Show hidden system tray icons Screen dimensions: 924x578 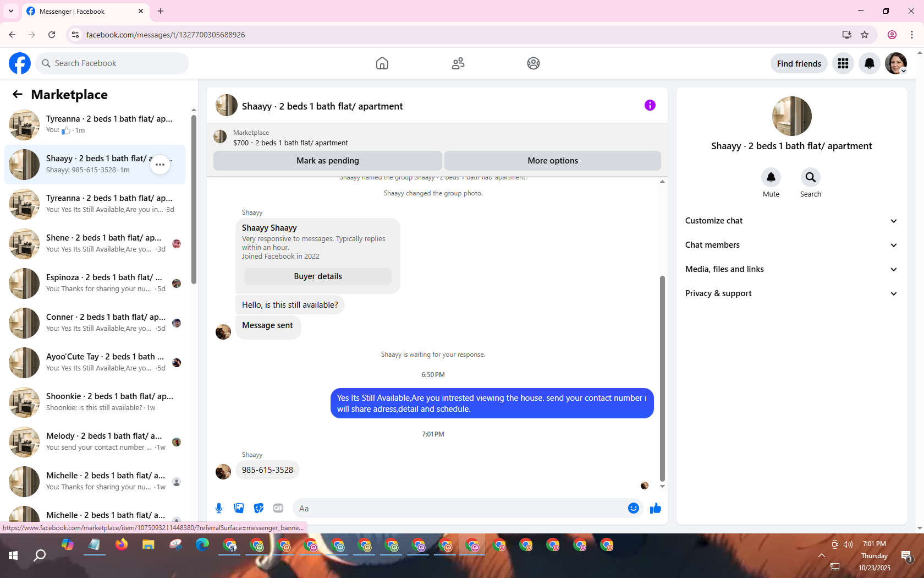[822, 555]
